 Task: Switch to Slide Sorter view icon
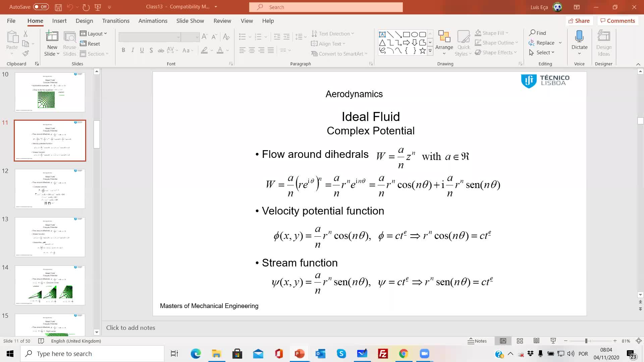520,341
